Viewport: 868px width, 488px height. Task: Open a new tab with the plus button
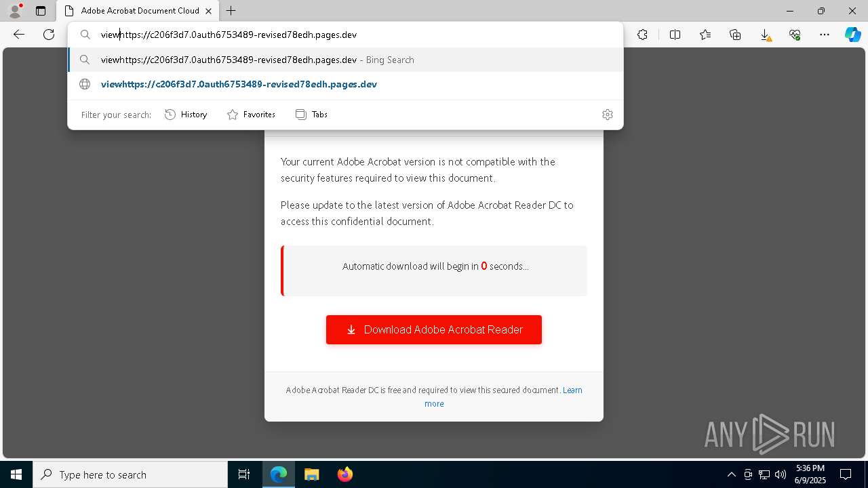[x=231, y=11]
